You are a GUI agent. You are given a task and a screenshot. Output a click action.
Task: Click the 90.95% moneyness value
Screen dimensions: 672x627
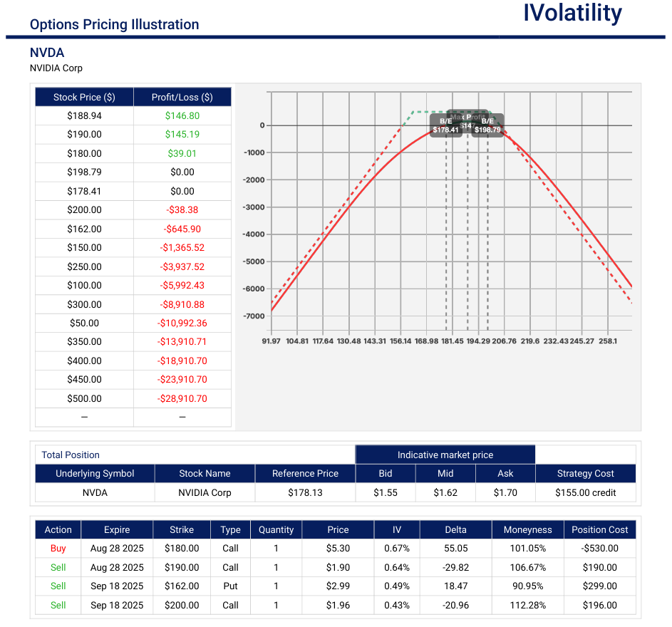(527, 586)
